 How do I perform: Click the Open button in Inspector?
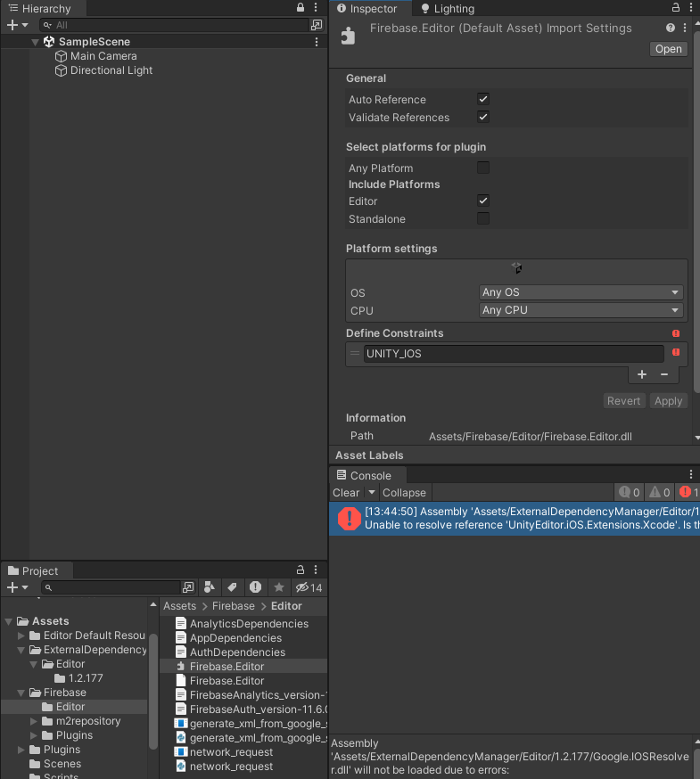(668, 49)
